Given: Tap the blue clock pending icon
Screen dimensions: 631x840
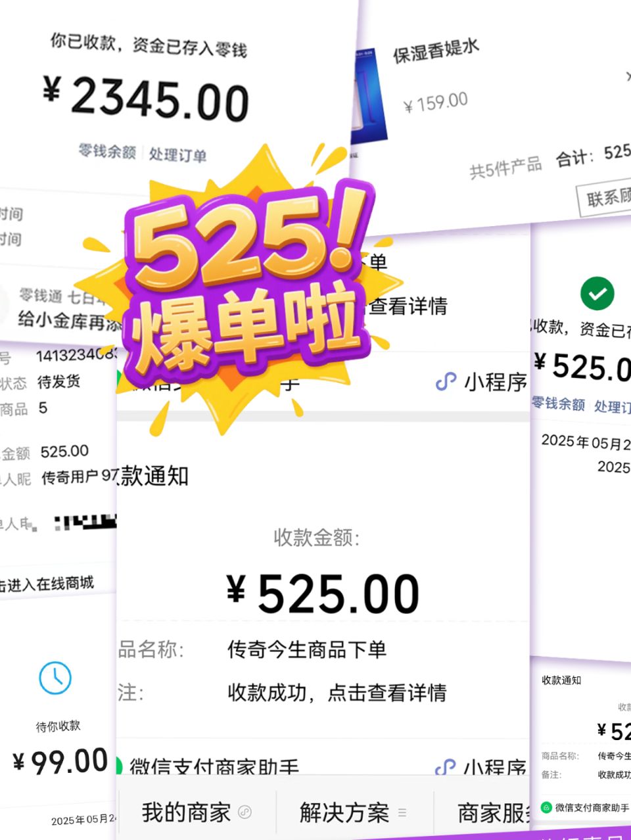Looking at the screenshot, I should 55,678.
